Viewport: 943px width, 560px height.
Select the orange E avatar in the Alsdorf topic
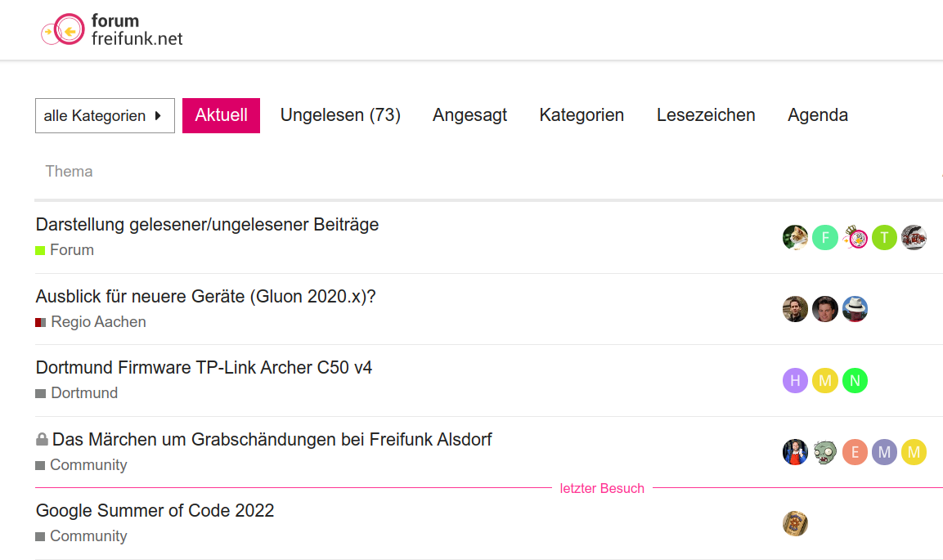[x=855, y=452]
